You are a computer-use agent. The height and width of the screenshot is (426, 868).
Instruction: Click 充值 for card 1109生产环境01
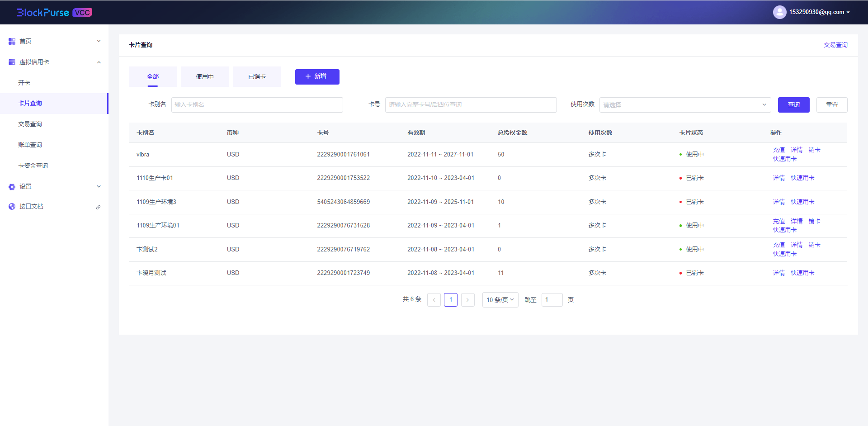779,221
